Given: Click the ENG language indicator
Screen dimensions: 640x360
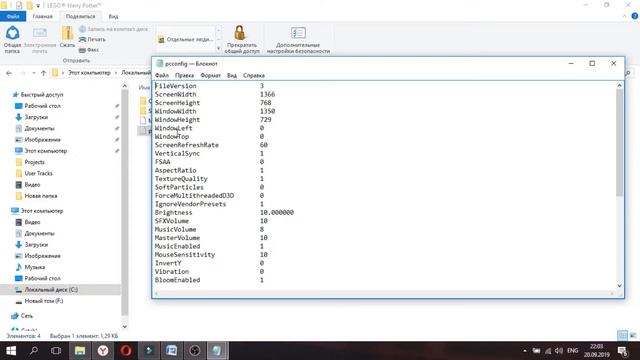Looking at the screenshot, I should pos(572,351).
